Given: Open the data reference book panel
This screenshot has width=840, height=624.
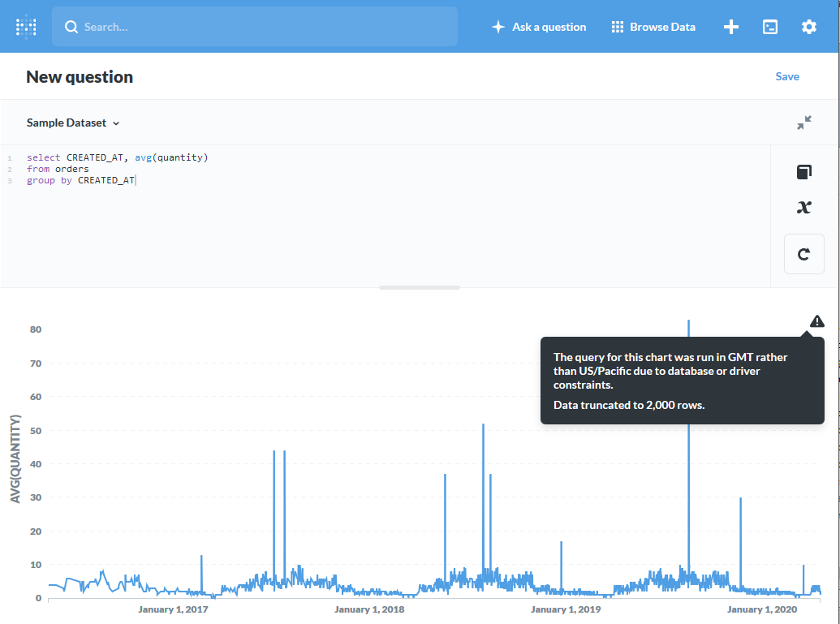Looking at the screenshot, I should pyautogui.click(x=804, y=172).
